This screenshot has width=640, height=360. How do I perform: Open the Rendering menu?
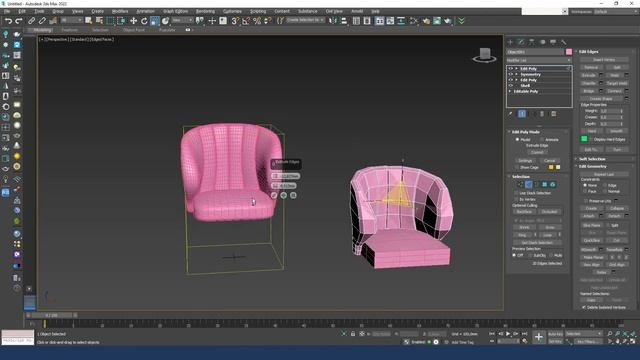(x=205, y=11)
